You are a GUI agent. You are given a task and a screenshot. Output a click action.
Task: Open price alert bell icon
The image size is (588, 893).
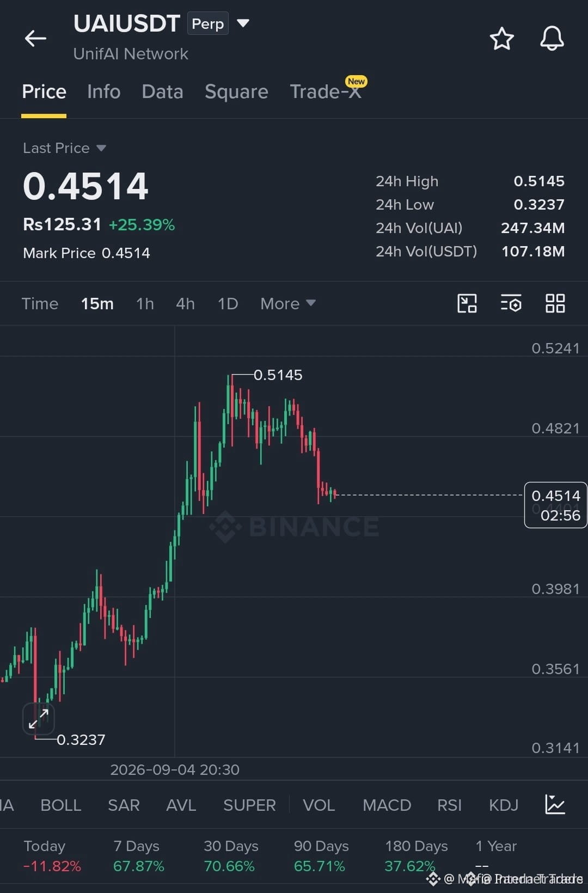[552, 39]
